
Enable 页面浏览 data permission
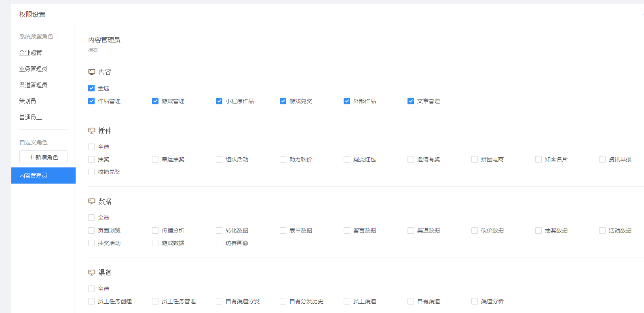(91, 231)
